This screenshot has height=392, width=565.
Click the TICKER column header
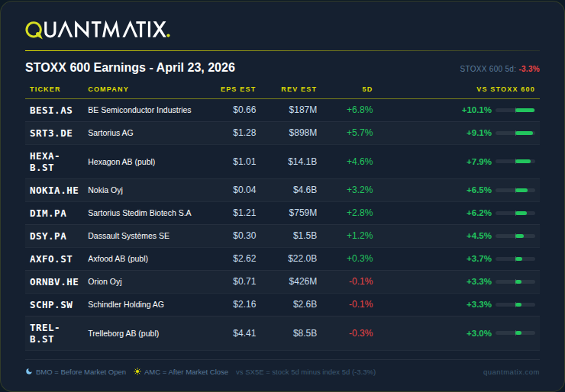coord(45,89)
